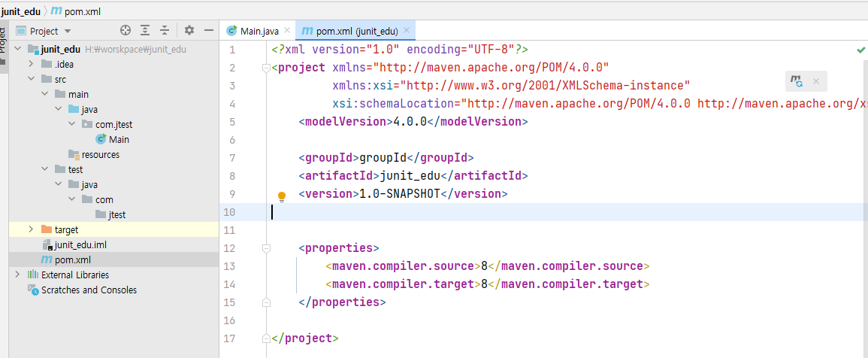The width and height of the screenshot is (868, 358).
Task: Click the Expand All icon in Project toolbar
Action: click(x=145, y=31)
